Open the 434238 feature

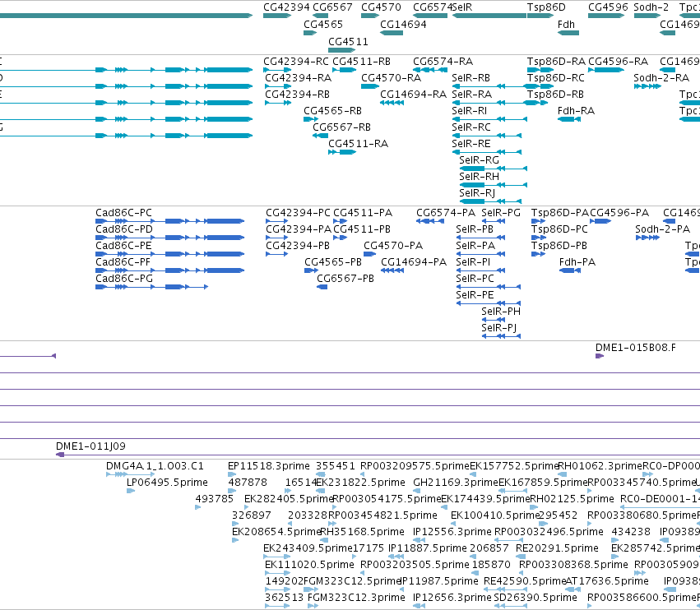(x=631, y=532)
